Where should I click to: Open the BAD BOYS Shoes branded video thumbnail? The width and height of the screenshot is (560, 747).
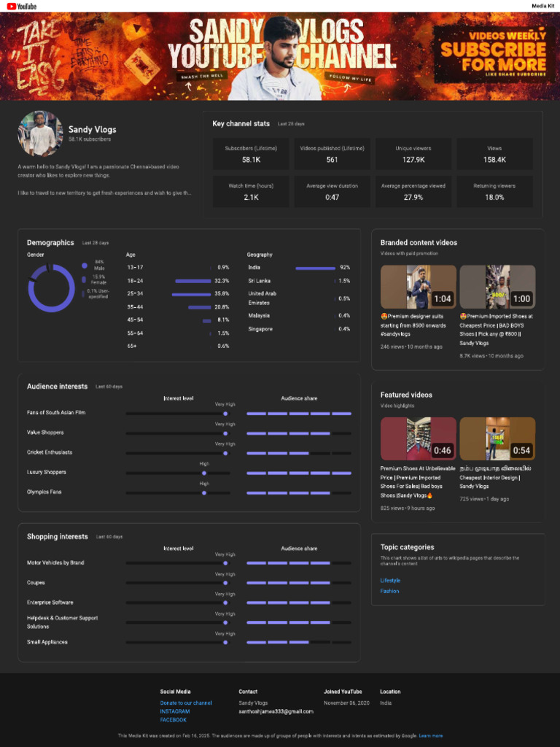(x=497, y=287)
